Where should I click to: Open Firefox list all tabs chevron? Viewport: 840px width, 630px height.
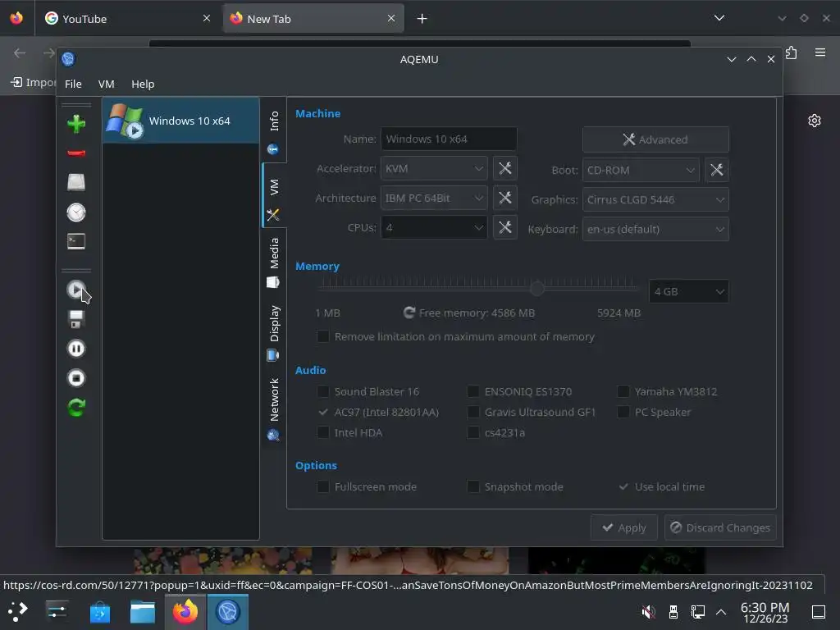[x=719, y=18]
